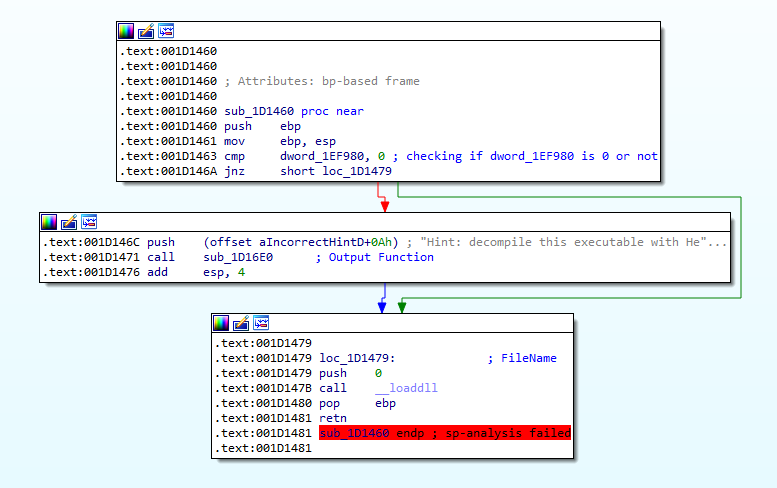Screen dimensions: 777x488
Task: Click the pencil edit icon on the top block
Action: [146, 31]
